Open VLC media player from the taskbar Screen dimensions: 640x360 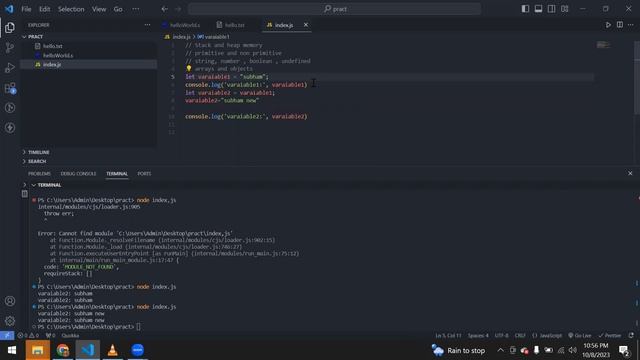[x=113, y=350]
